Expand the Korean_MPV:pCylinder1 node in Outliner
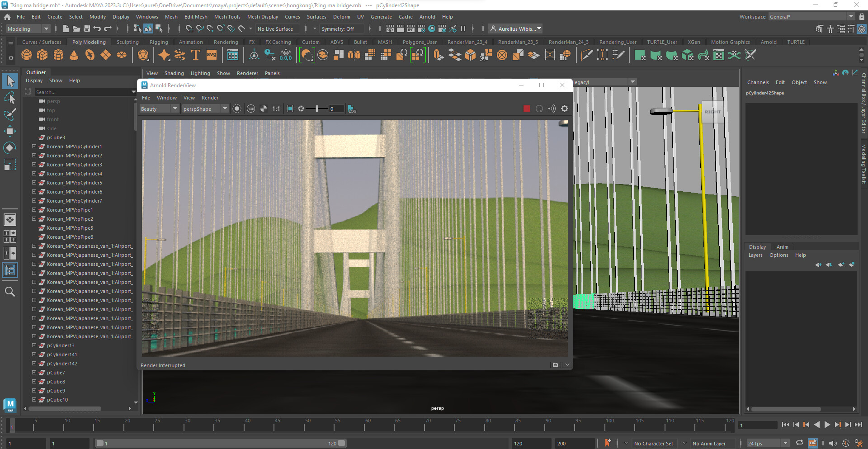The width and height of the screenshot is (868, 449). click(34, 147)
